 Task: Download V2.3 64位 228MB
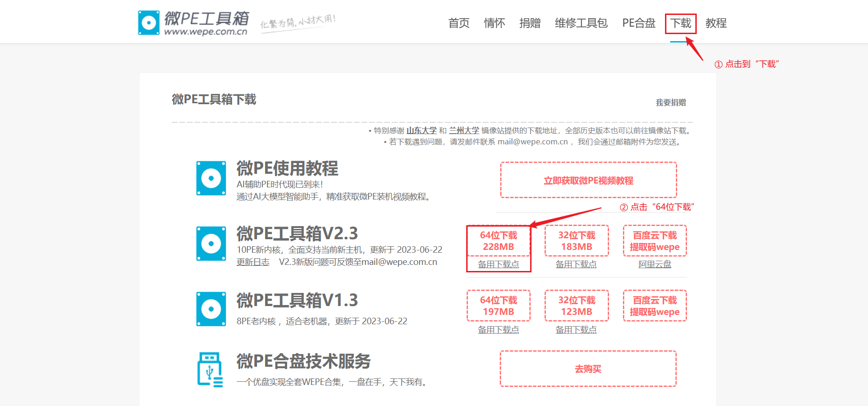[x=498, y=241]
